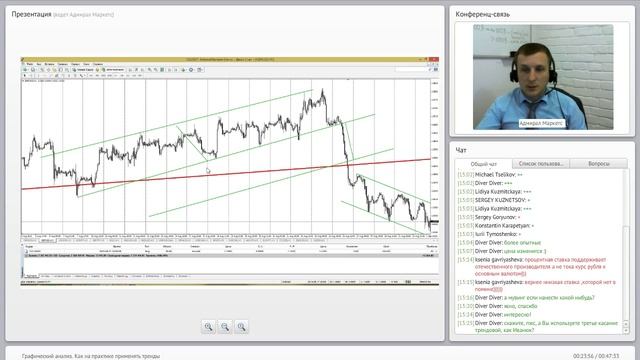Viewport: 640px width, 360px height.
Task: Click the rightmost magnifier button below the presentation
Action: tap(241, 327)
